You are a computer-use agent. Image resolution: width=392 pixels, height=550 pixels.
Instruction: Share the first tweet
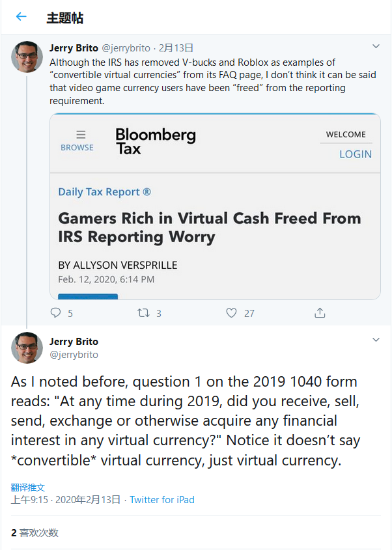(x=320, y=313)
